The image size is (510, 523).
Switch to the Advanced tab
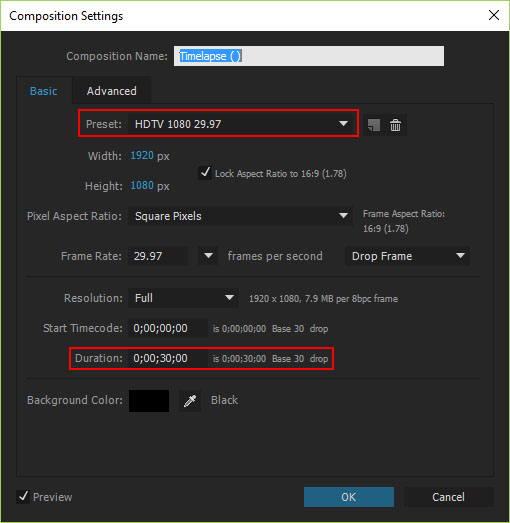[111, 91]
